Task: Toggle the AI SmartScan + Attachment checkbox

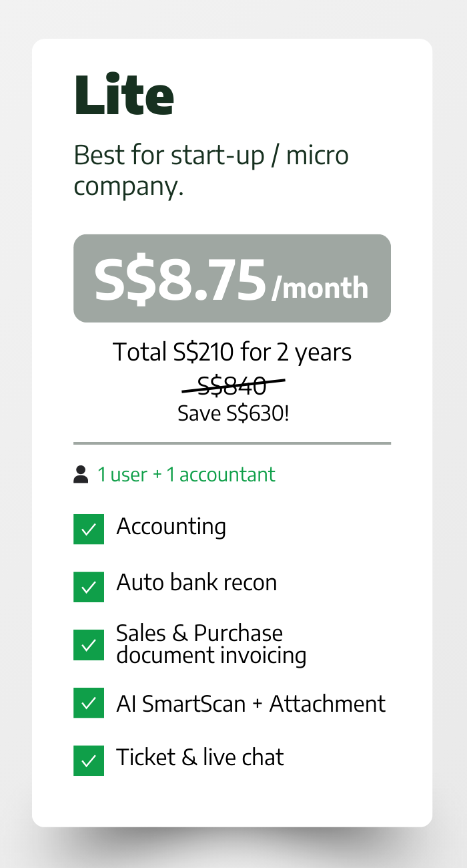Action: click(x=89, y=702)
